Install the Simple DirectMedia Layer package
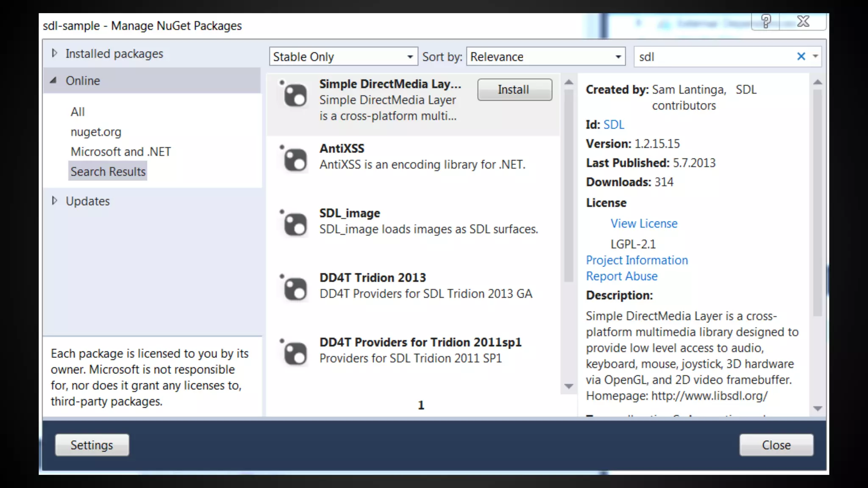The image size is (868, 488). click(x=514, y=89)
